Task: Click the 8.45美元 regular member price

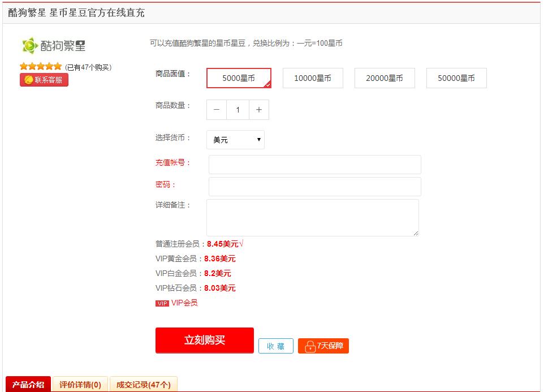Action: pyautogui.click(x=223, y=244)
